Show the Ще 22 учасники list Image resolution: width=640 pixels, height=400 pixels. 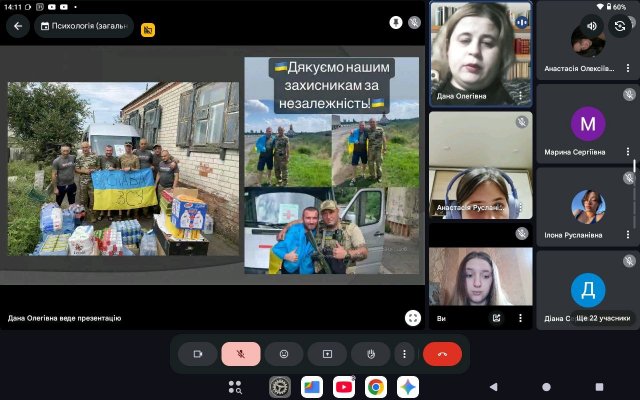point(602,318)
